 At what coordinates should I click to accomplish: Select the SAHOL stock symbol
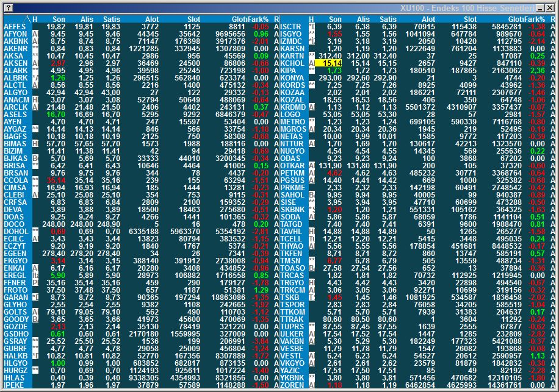pyautogui.click(x=292, y=195)
